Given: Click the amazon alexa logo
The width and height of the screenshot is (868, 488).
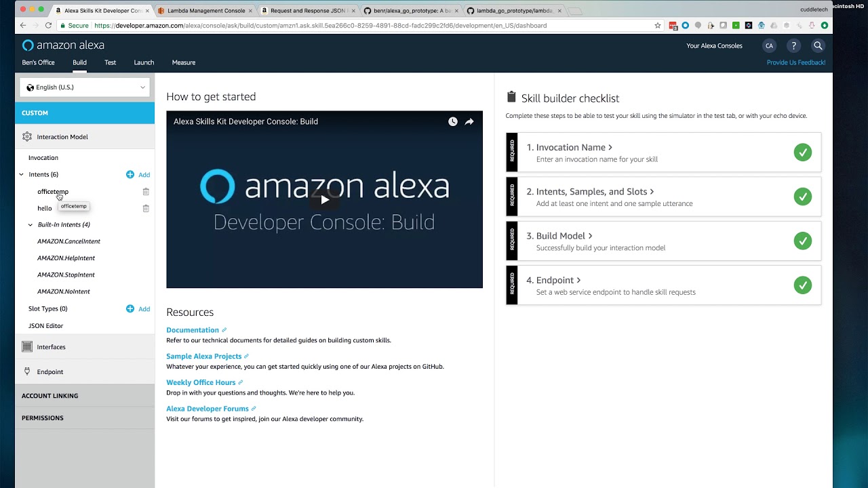Looking at the screenshot, I should click(x=63, y=45).
